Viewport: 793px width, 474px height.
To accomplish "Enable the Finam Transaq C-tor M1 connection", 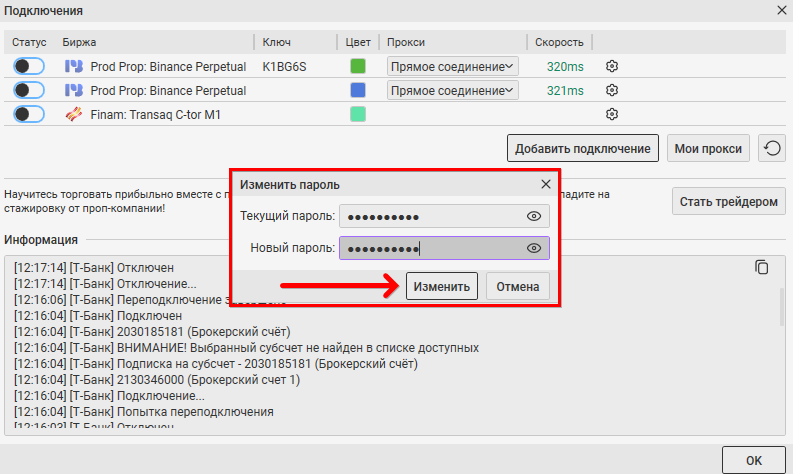I will tap(29, 114).
